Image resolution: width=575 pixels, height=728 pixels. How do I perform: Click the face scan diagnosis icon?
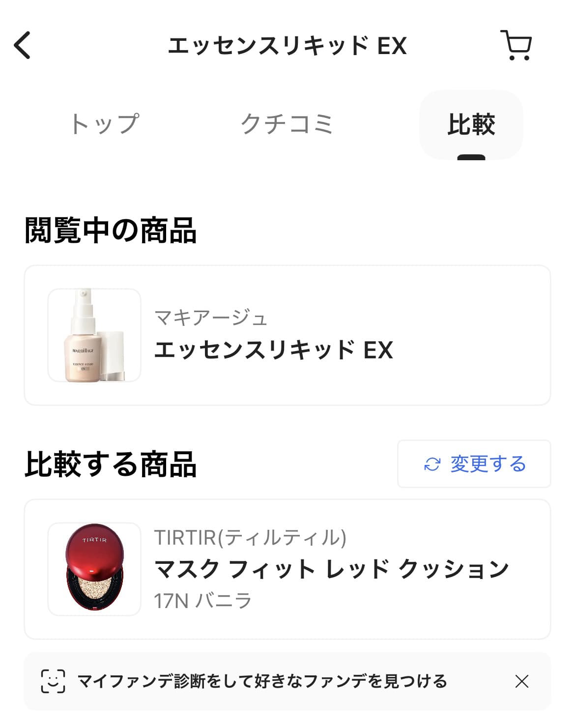pyautogui.click(x=53, y=681)
